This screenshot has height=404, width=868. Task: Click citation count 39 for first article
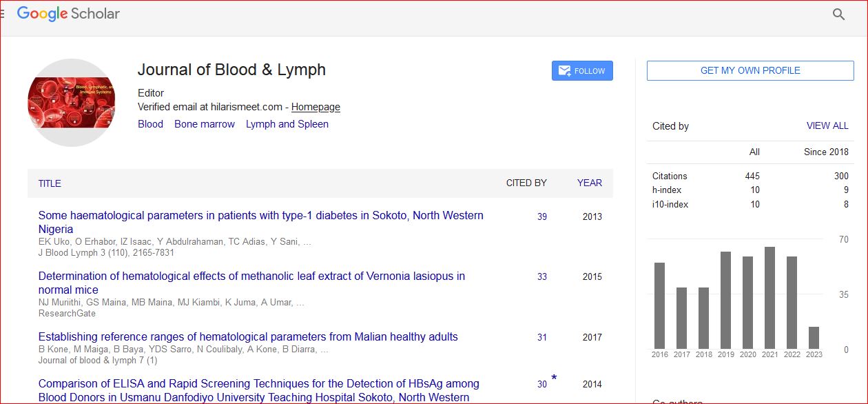[542, 216]
